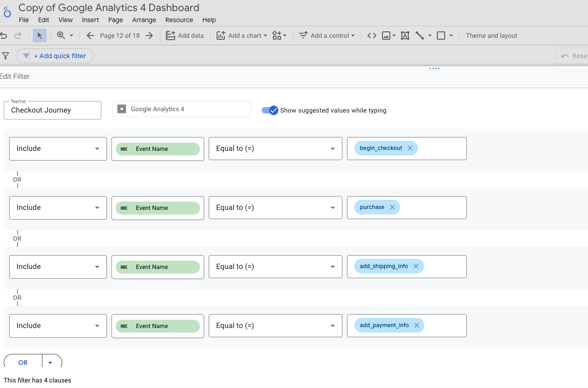Click the filter funnel icon
Viewport: 588px width, 388px height.
tap(6, 56)
